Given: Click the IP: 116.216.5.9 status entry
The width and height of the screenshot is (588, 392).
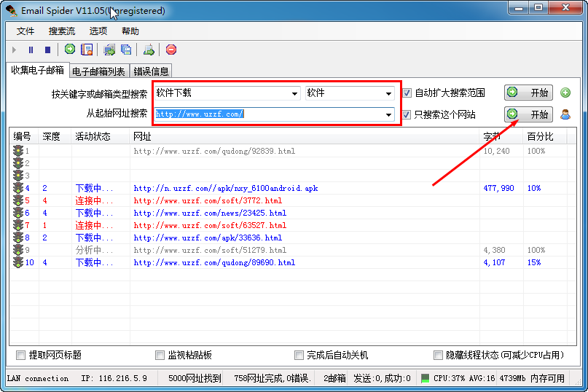Looking at the screenshot, I should point(114,378).
